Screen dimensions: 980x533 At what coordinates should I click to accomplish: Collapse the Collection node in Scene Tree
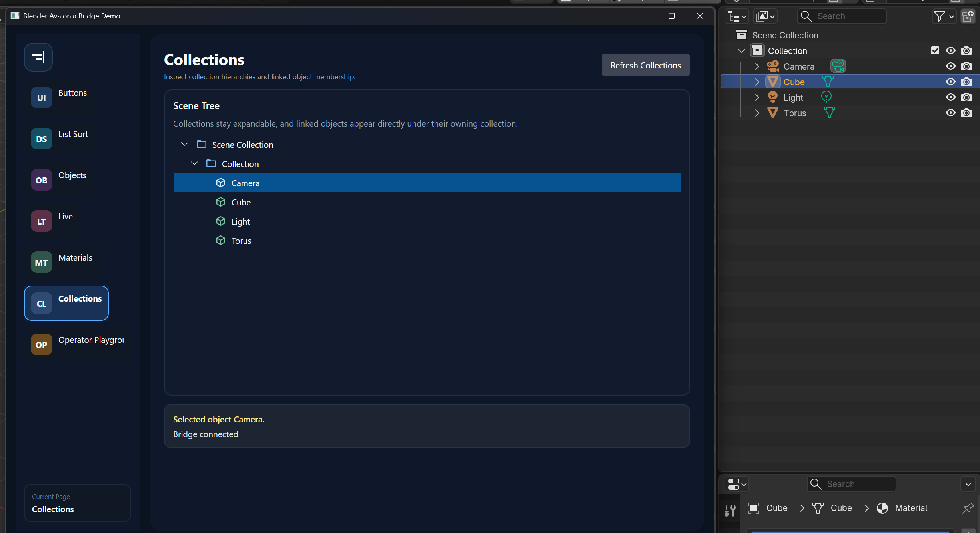(x=194, y=163)
